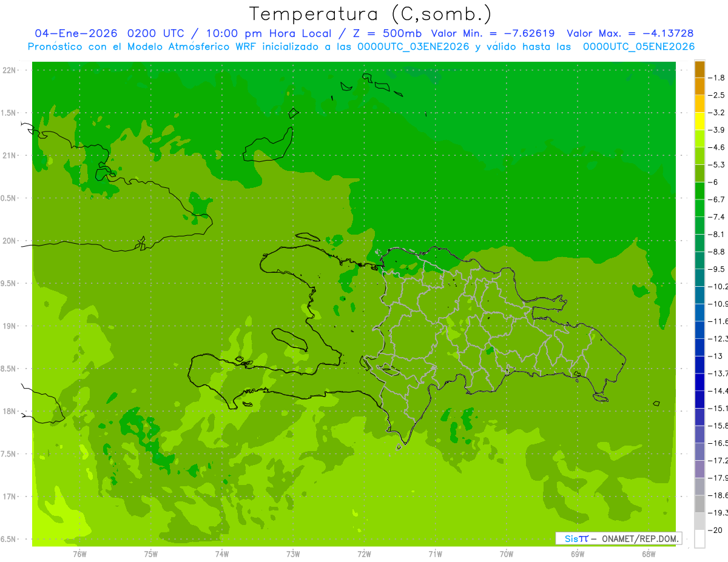728x562 pixels.
Task: Click the "70W" longitude label
Action: pyautogui.click(x=507, y=554)
